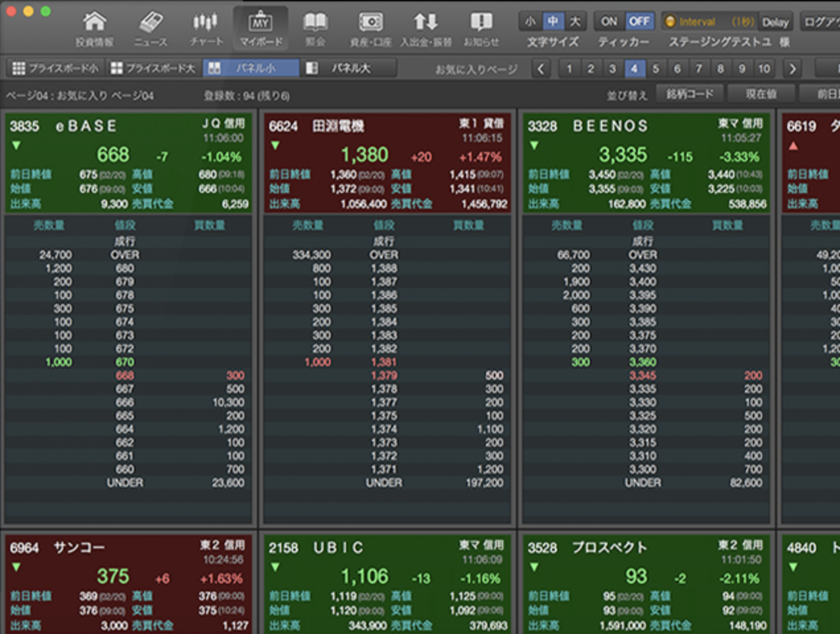Click 登録数 : 94 registration count
The image size is (840, 634).
click(x=246, y=95)
